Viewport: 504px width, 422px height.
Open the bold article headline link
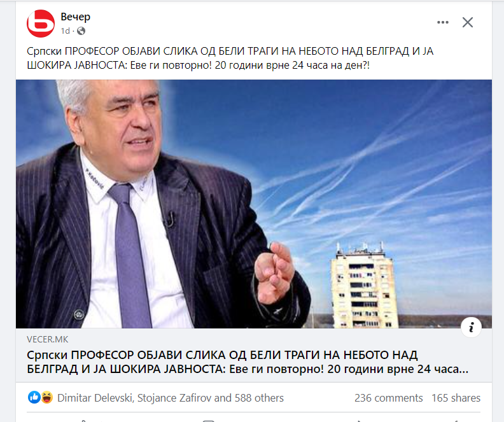(x=248, y=362)
